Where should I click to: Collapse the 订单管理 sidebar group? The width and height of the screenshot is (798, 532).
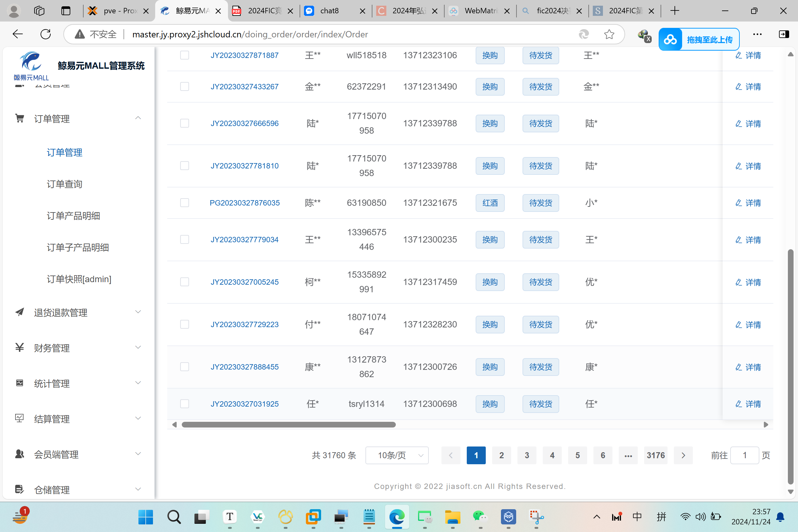(138, 118)
